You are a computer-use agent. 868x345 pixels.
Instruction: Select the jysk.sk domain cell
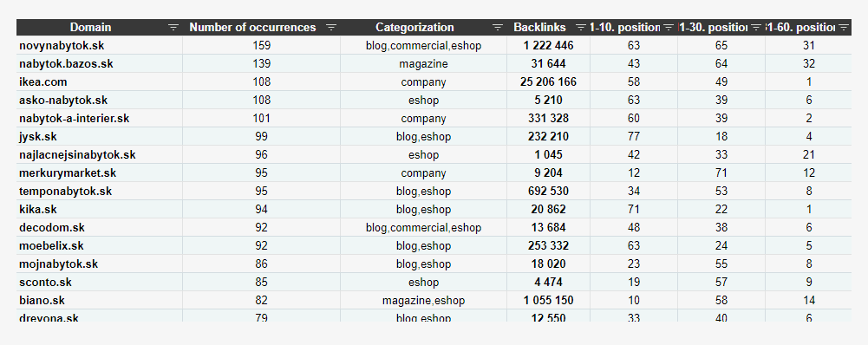coord(100,137)
